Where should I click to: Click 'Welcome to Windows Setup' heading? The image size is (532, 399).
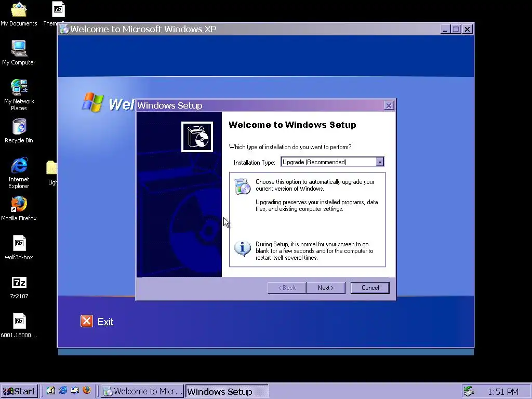(x=292, y=125)
